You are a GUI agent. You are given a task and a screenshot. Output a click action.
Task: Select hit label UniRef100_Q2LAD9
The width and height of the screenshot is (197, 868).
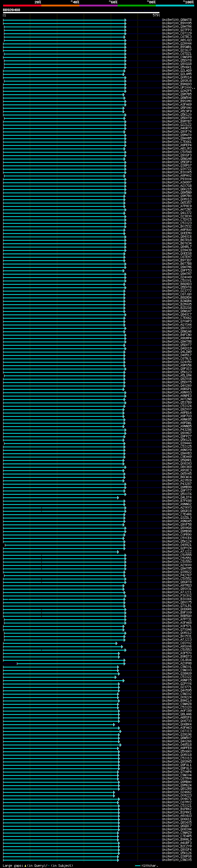177,71
